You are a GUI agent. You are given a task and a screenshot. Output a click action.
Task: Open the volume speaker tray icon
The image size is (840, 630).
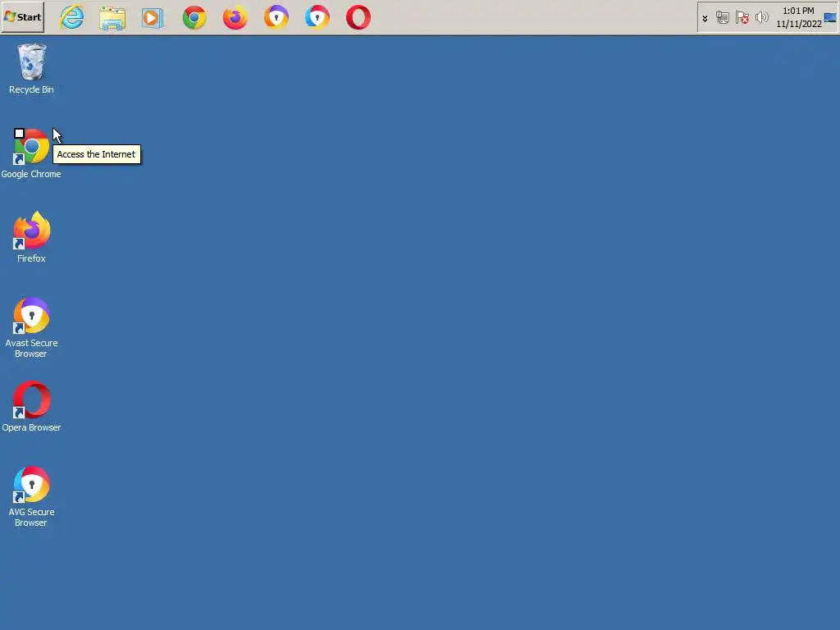(x=761, y=18)
